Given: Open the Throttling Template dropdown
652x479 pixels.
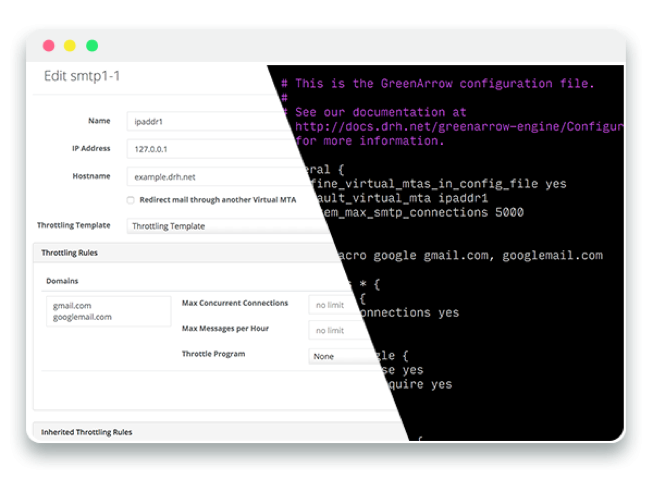Looking at the screenshot, I should pyautogui.click(x=227, y=226).
